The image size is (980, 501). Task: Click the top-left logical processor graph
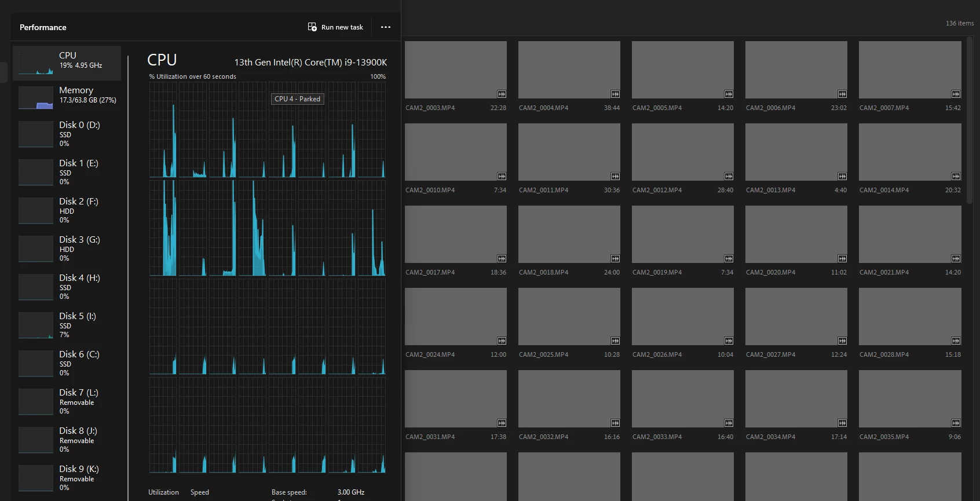pos(163,130)
